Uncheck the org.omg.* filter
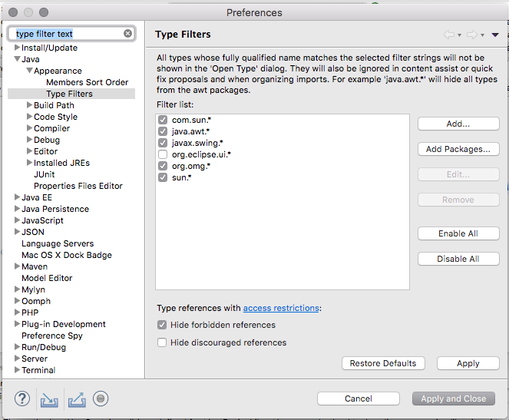The height and width of the screenshot is (420, 509). coord(163,166)
